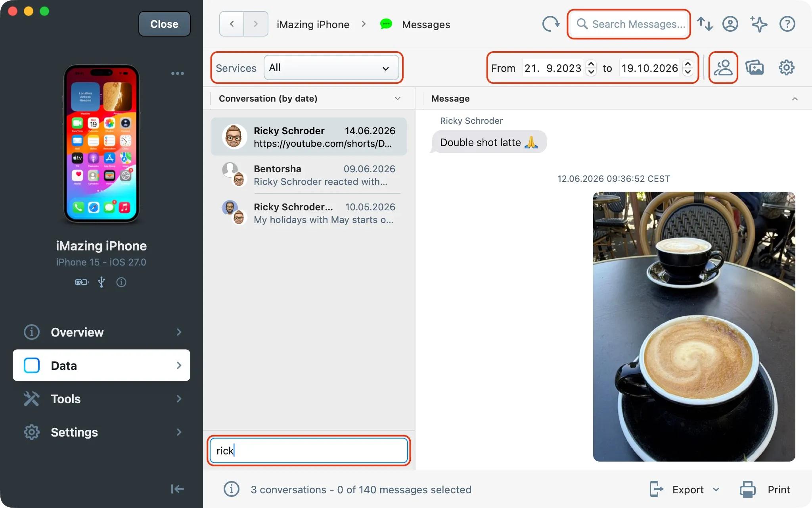
Task: Click the device battery status icon
Action: tap(82, 282)
